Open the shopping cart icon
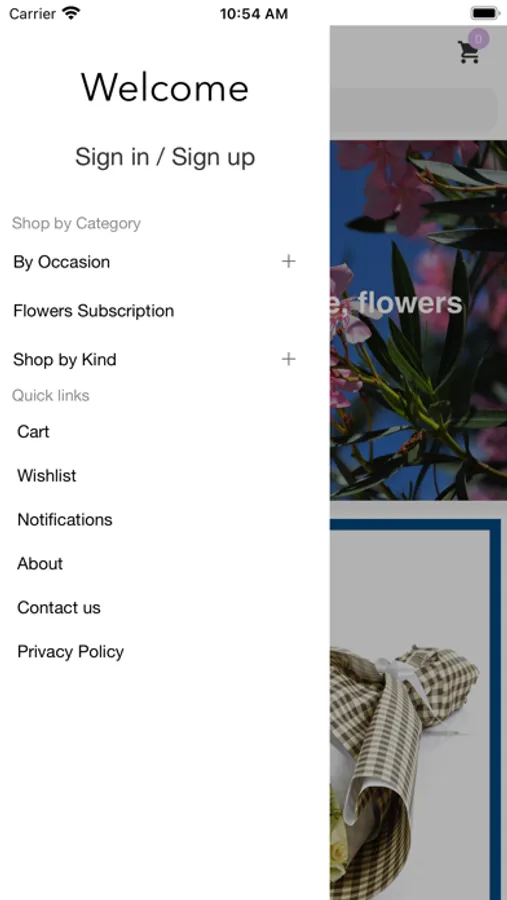Screen dimensions: 507x900 469,52
